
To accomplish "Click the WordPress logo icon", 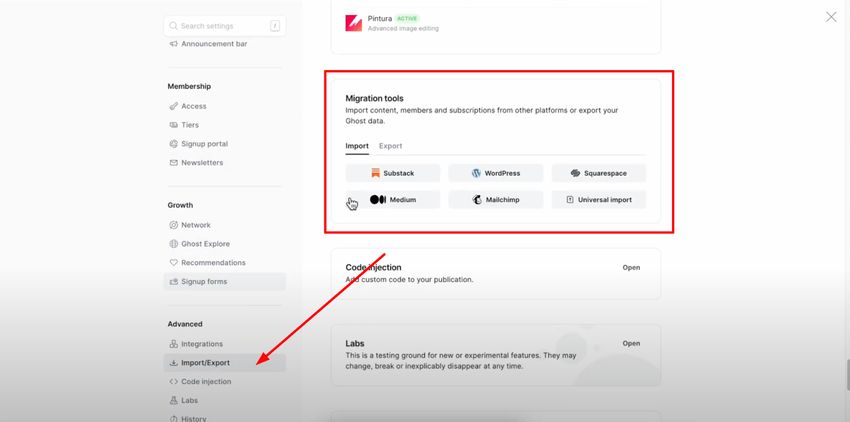I will [x=476, y=173].
